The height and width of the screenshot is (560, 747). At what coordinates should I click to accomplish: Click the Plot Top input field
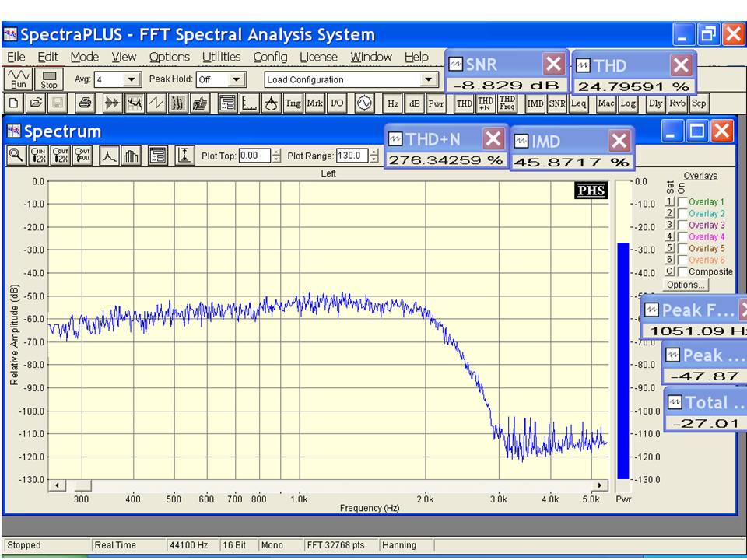click(x=255, y=156)
